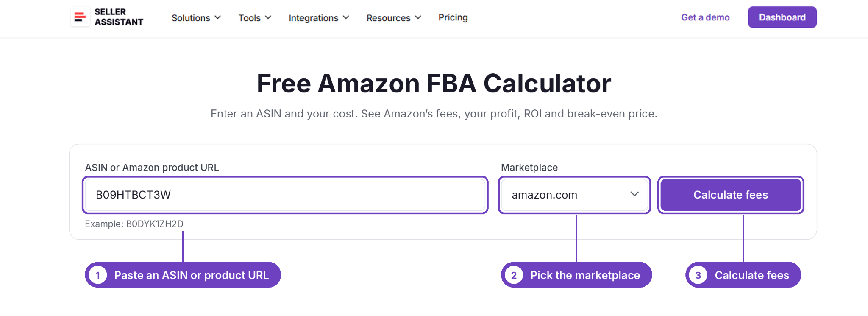Click the chevron next to Solutions
This screenshot has height=316, width=868.
coord(218,17)
